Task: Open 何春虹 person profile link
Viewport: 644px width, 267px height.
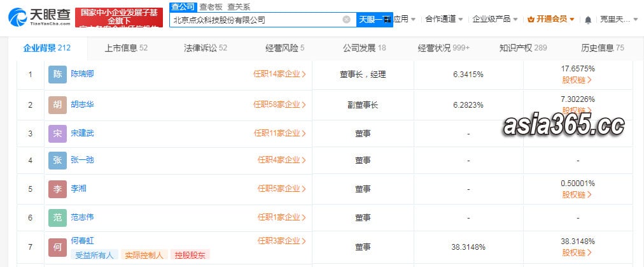Action: 83,241
